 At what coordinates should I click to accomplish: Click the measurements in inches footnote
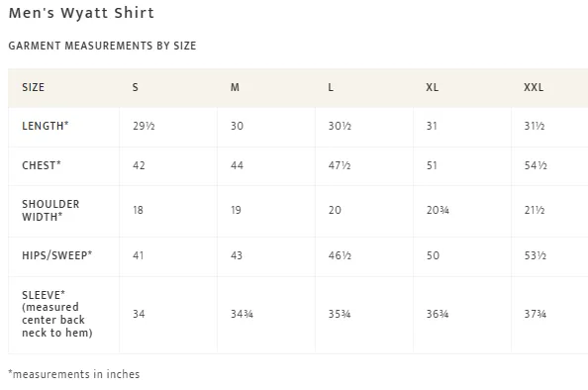pos(74,374)
